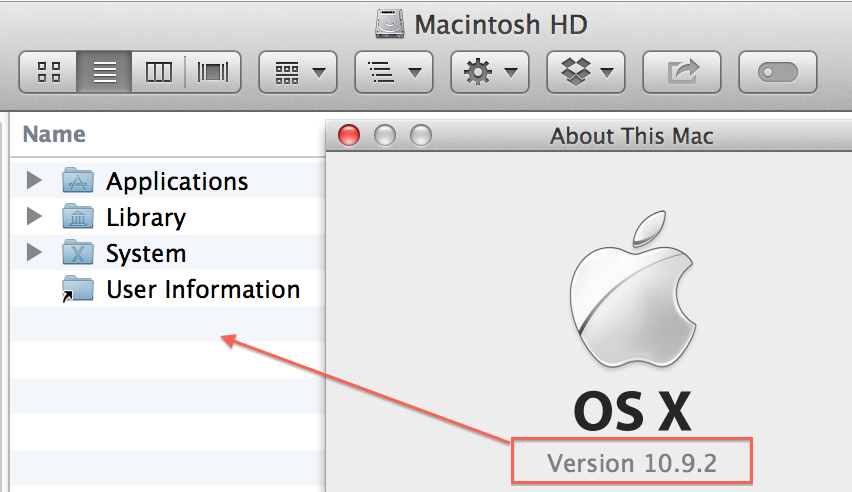Click the About This Mac title text
This screenshot has width=852, height=492.
pyautogui.click(x=631, y=136)
